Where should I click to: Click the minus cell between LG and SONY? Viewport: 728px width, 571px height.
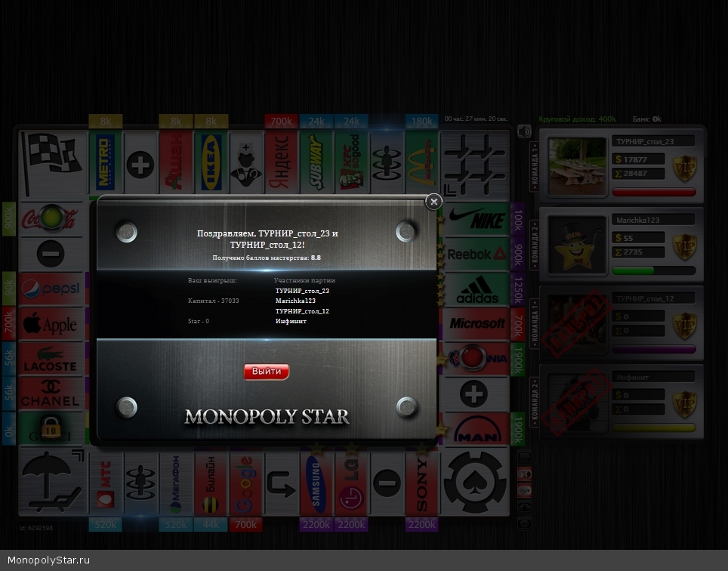click(387, 483)
